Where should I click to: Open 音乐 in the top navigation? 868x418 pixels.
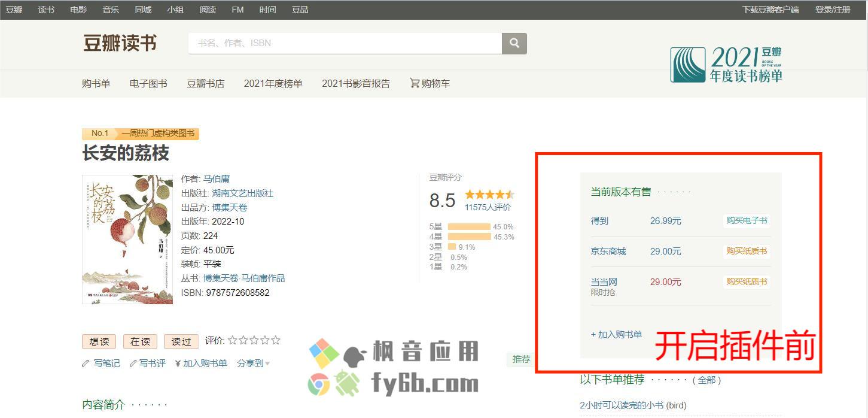(111, 10)
